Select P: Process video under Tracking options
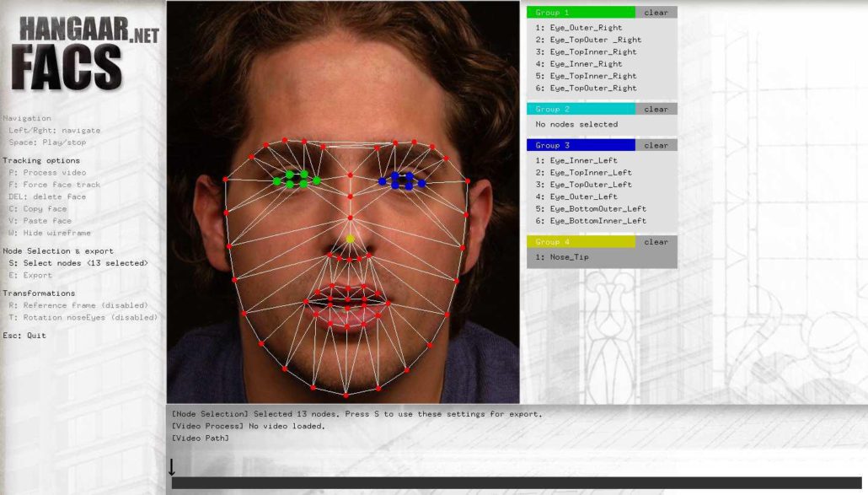The width and height of the screenshot is (868, 495). (x=46, y=172)
